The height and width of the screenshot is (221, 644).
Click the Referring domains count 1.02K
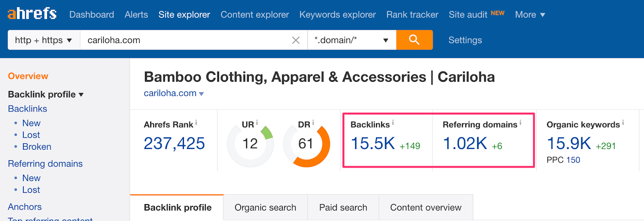tap(465, 143)
